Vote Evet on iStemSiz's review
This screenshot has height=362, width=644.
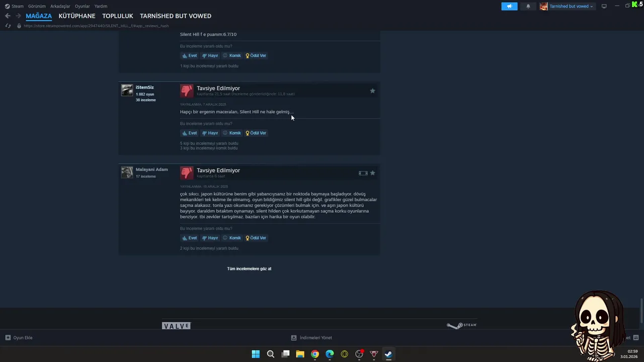pos(190,133)
